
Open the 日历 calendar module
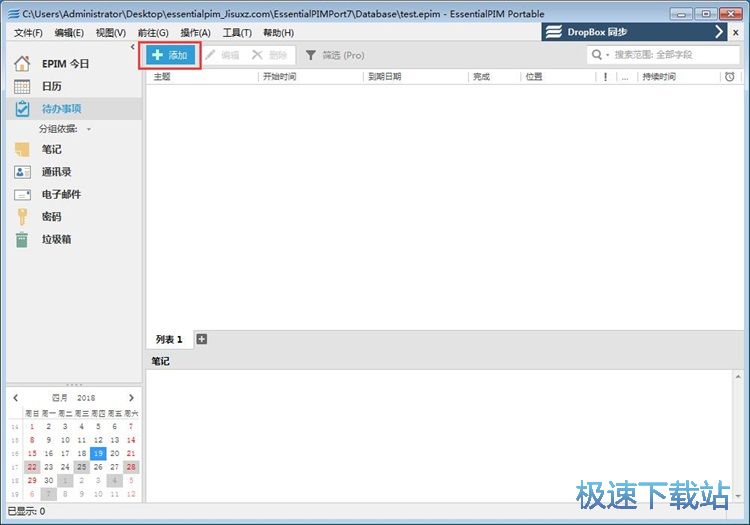point(51,86)
